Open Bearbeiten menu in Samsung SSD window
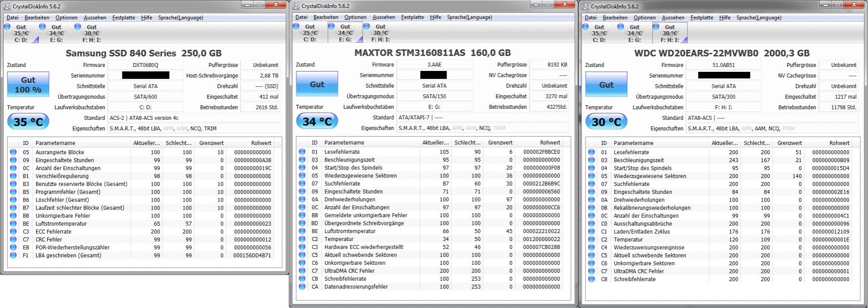 tap(37, 18)
